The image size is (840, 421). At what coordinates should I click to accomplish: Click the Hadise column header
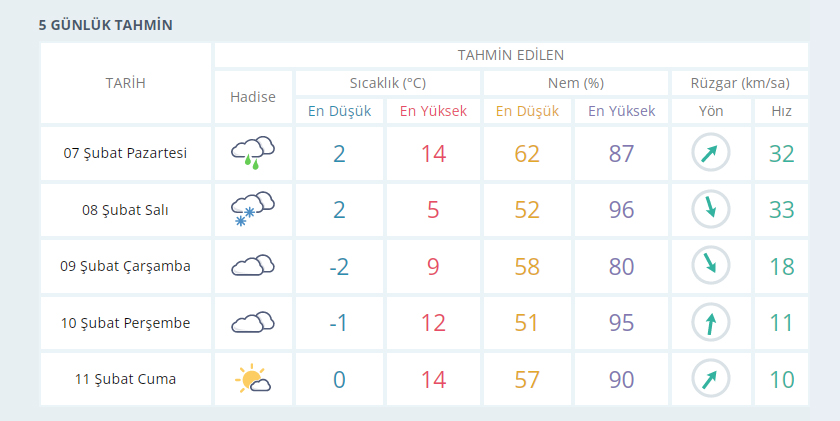[253, 97]
